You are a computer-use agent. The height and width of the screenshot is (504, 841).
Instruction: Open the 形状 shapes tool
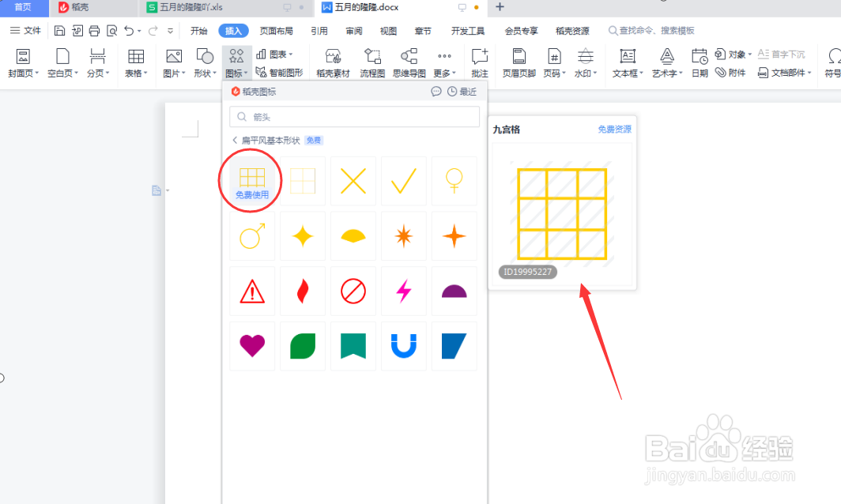click(205, 62)
